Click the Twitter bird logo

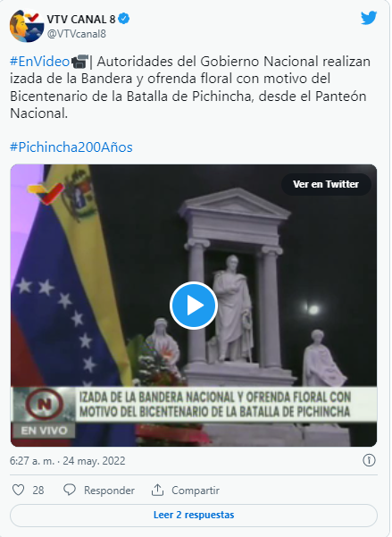click(369, 18)
